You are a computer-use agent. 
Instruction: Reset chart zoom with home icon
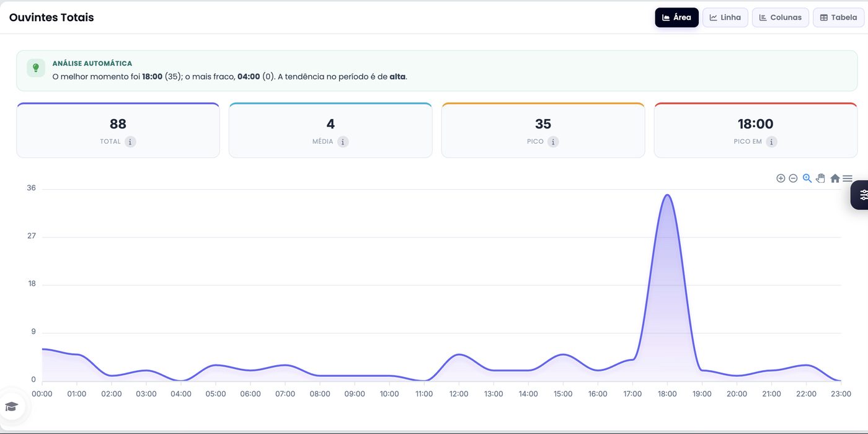[835, 179]
